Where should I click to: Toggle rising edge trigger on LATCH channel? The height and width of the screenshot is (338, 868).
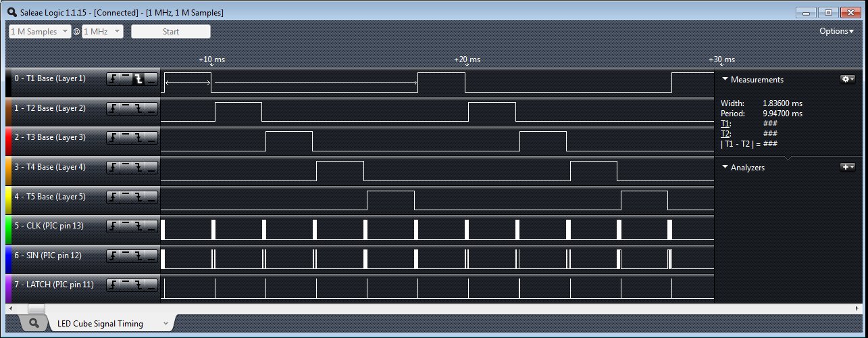pyautogui.click(x=112, y=285)
